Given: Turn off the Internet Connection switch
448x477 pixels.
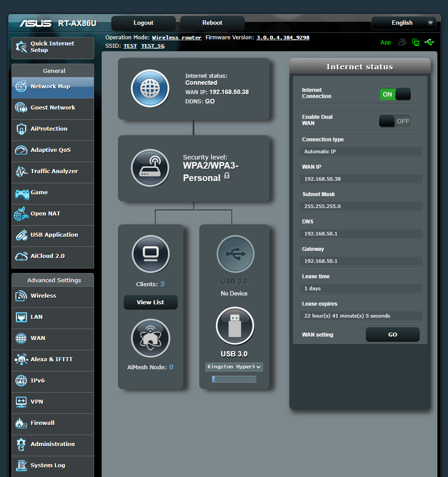Looking at the screenshot, I should tap(395, 94).
